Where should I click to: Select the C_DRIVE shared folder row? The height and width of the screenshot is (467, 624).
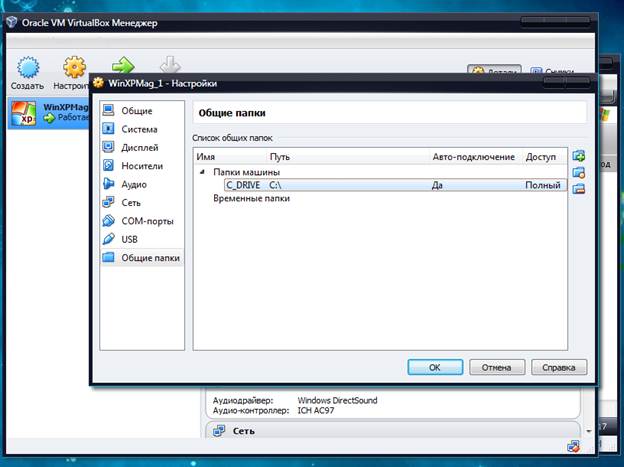coord(395,185)
